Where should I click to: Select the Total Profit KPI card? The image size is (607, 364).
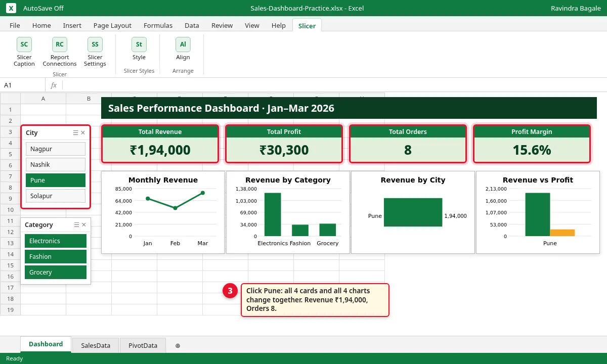pos(284,144)
